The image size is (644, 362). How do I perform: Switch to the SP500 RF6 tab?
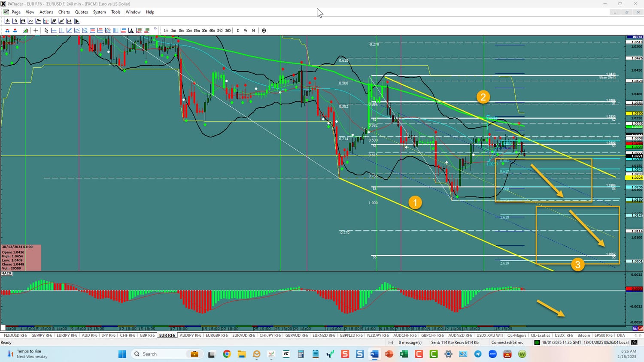coord(603,335)
